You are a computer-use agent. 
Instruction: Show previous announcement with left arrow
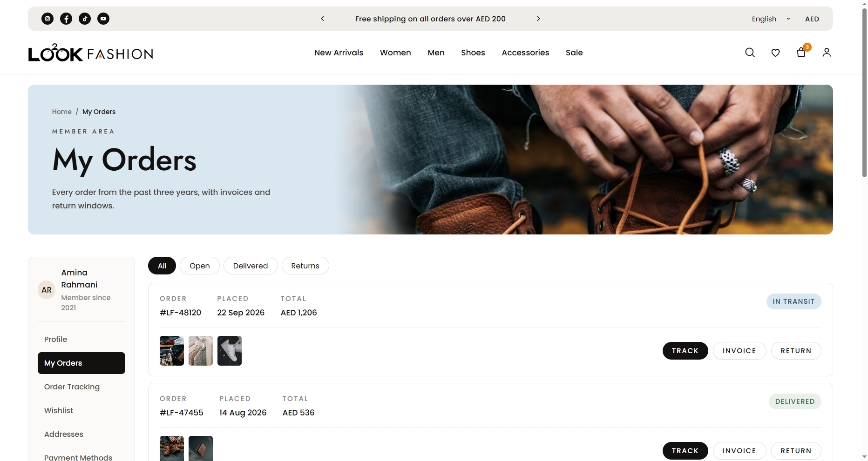pos(322,19)
